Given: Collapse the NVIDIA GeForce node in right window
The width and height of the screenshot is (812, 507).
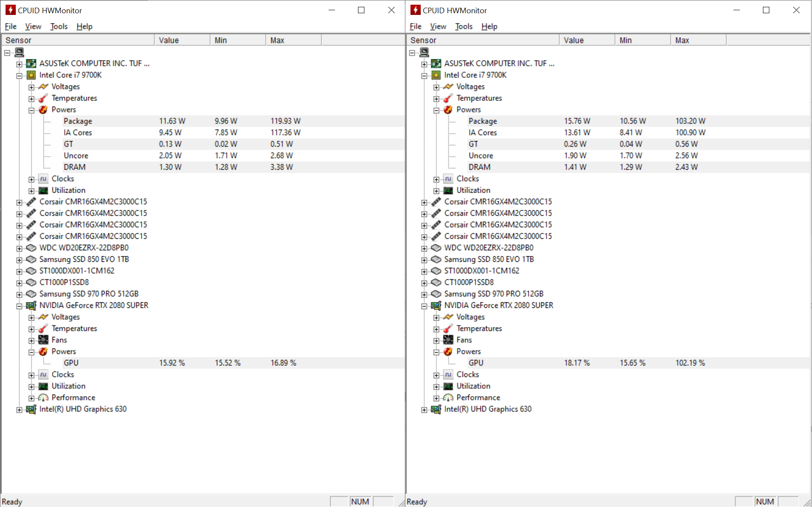Looking at the screenshot, I should point(424,306).
